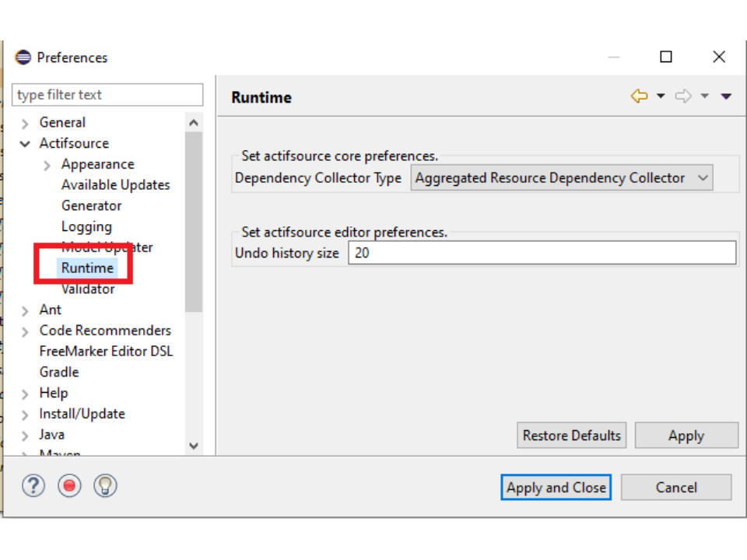Click the Undo history size field
Screen dimensions: 747x560
(542, 253)
